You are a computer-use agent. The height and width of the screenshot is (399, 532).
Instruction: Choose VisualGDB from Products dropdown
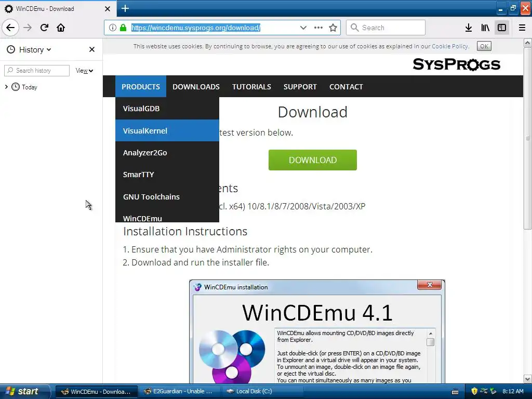tap(167, 109)
